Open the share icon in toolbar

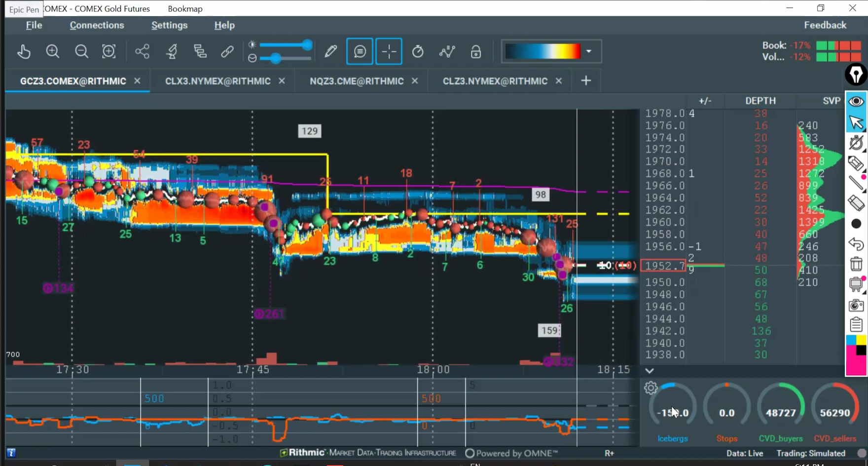(143, 51)
